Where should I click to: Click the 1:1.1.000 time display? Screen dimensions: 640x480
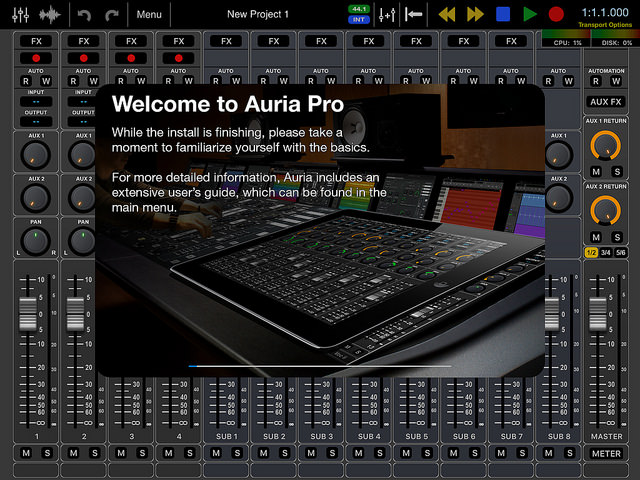tap(605, 12)
